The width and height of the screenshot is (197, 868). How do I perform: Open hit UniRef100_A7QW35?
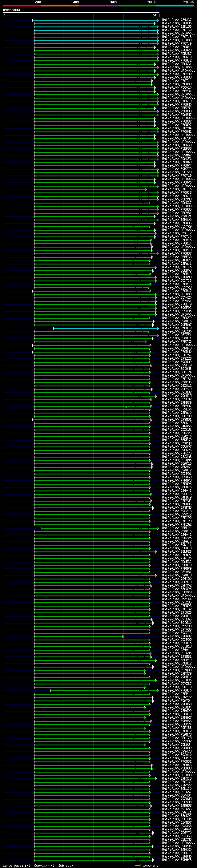(x=177, y=23)
